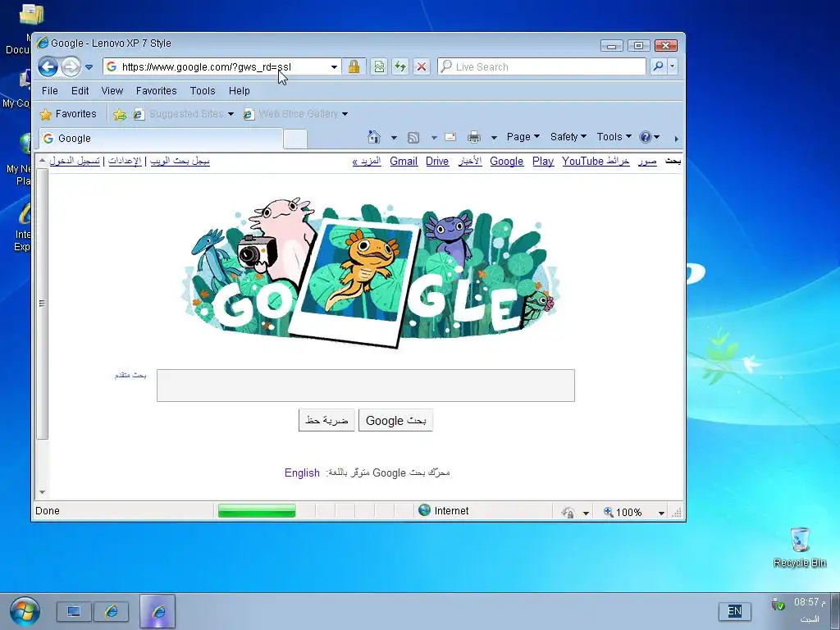Viewport: 840px width, 630px height.
Task: Click the Compatibility View broken-page icon
Action: [x=379, y=67]
